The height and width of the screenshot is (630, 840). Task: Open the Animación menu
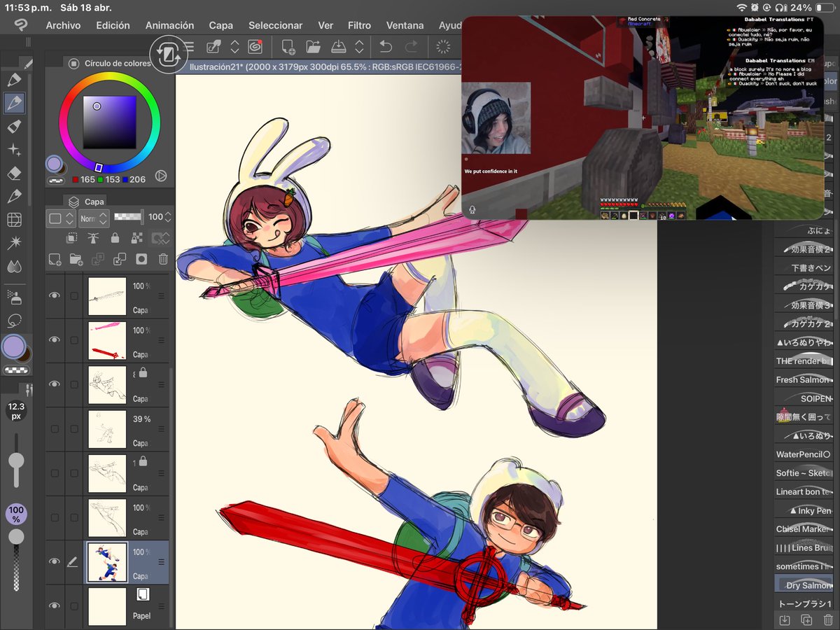coord(169,25)
